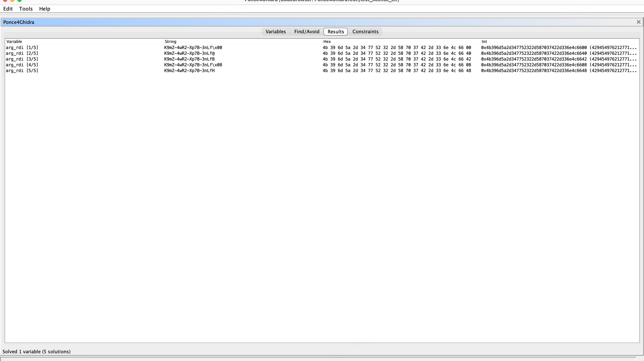Sort by the Hex column header
Screen dimensions: 644x361
click(x=401, y=42)
